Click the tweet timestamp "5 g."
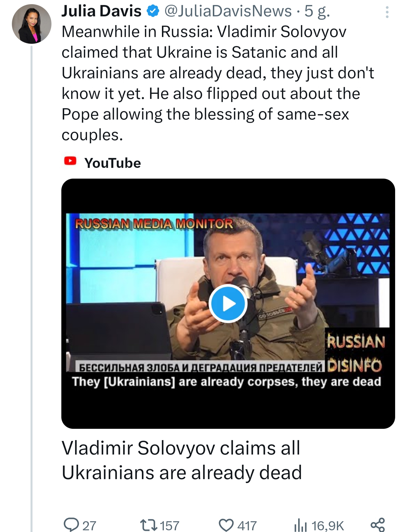407x532 pixels. pos(317,12)
